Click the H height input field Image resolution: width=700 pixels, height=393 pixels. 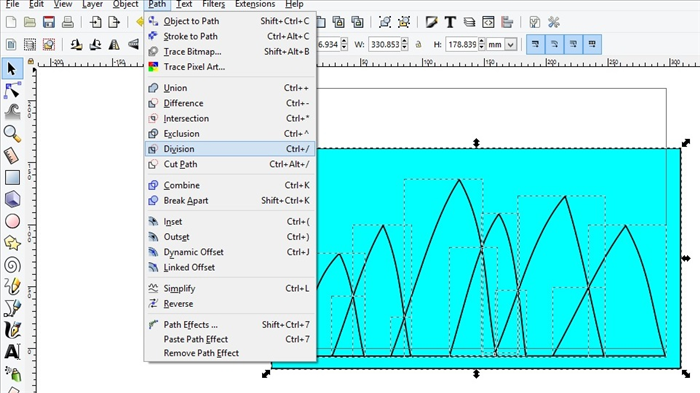(462, 44)
